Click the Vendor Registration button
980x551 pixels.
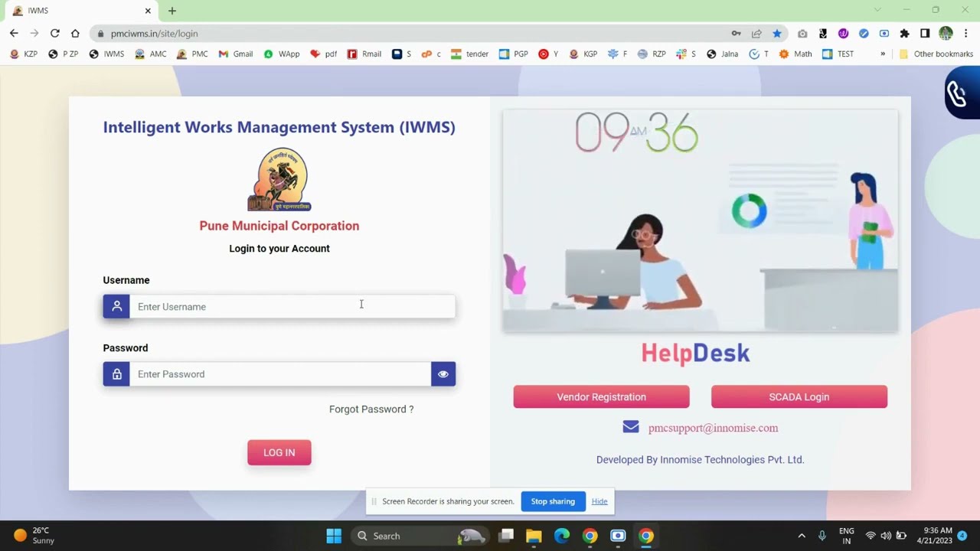(x=602, y=396)
